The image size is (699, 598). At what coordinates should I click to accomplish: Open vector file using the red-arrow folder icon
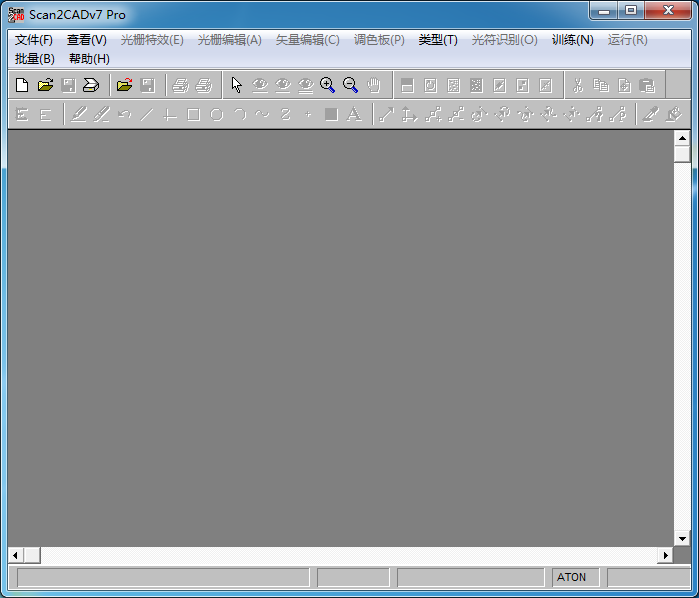(x=124, y=85)
